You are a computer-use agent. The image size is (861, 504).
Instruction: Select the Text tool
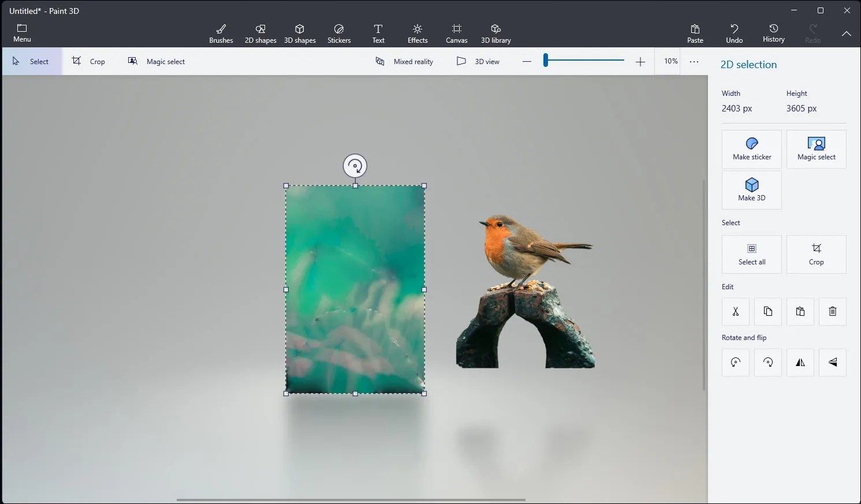(378, 33)
